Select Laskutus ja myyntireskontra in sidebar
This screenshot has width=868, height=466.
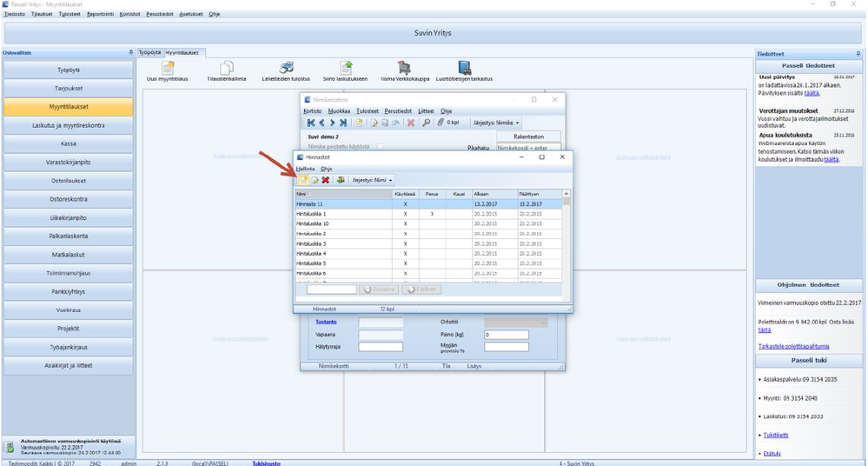click(68, 125)
